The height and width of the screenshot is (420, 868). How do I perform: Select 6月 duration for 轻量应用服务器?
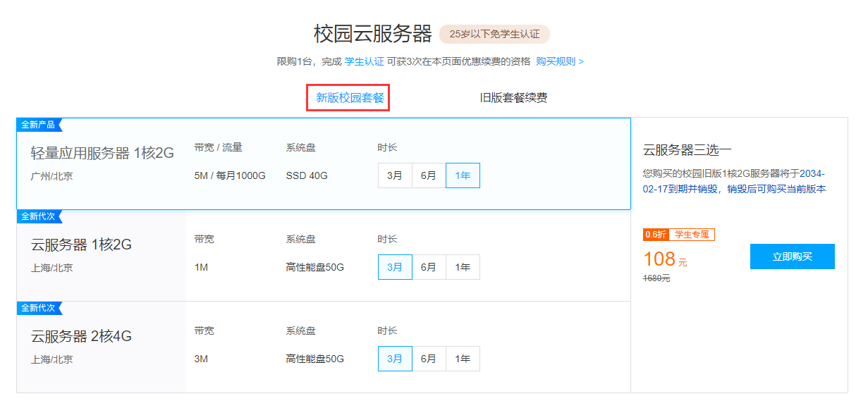click(x=429, y=175)
